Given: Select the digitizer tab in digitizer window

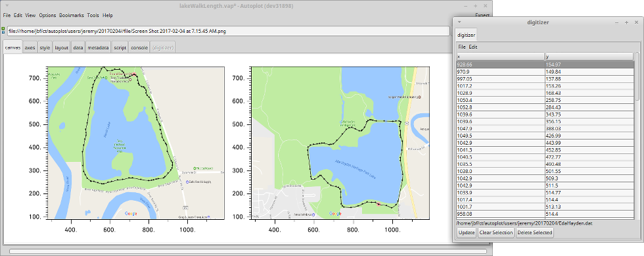Looking at the screenshot, I should (466, 36).
